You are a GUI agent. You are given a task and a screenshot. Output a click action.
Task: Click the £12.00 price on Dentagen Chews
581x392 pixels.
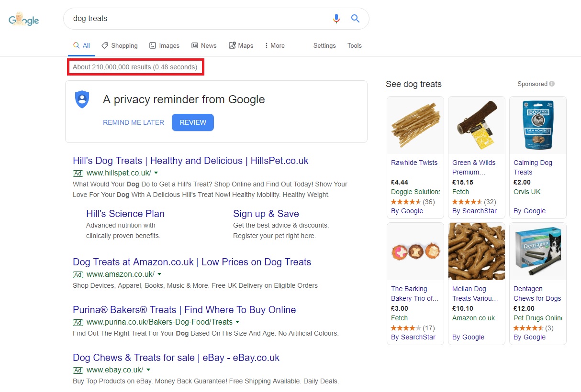point(524,308)
